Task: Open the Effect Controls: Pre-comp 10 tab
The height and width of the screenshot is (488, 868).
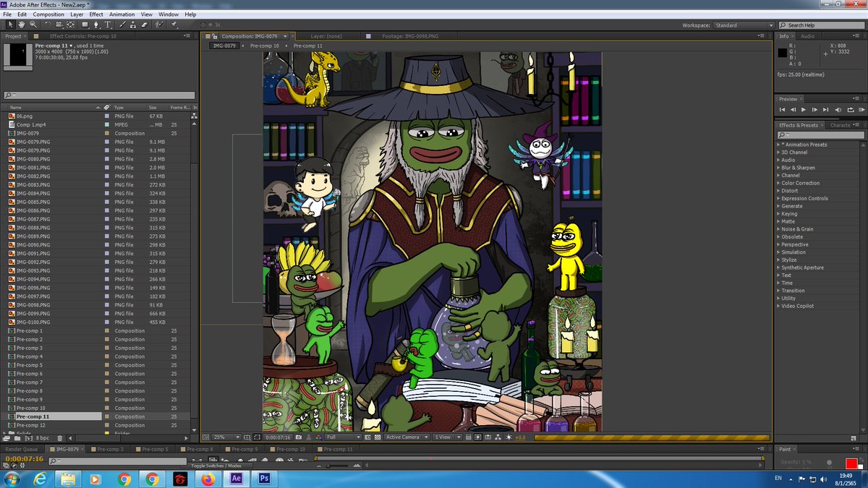Action: click(82, 35)
